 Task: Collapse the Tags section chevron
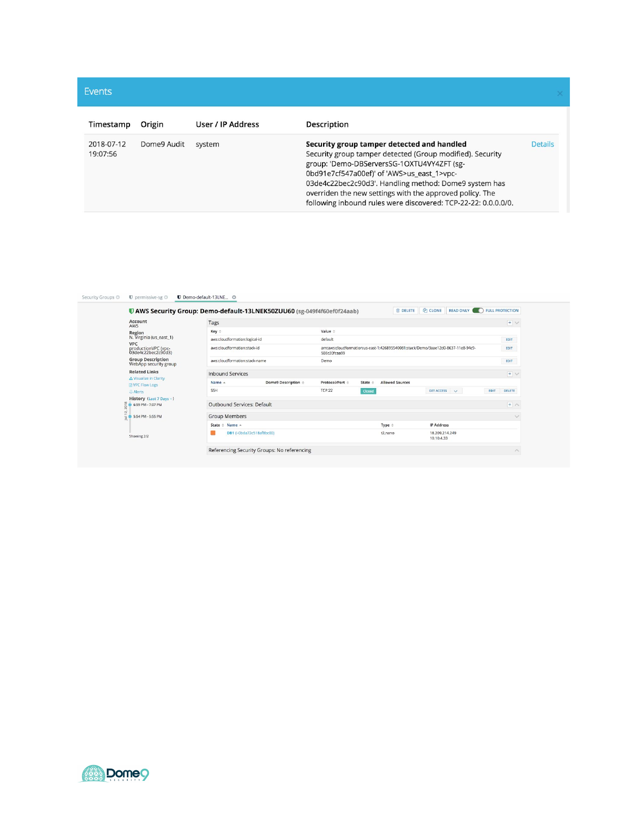click(517, 323)
